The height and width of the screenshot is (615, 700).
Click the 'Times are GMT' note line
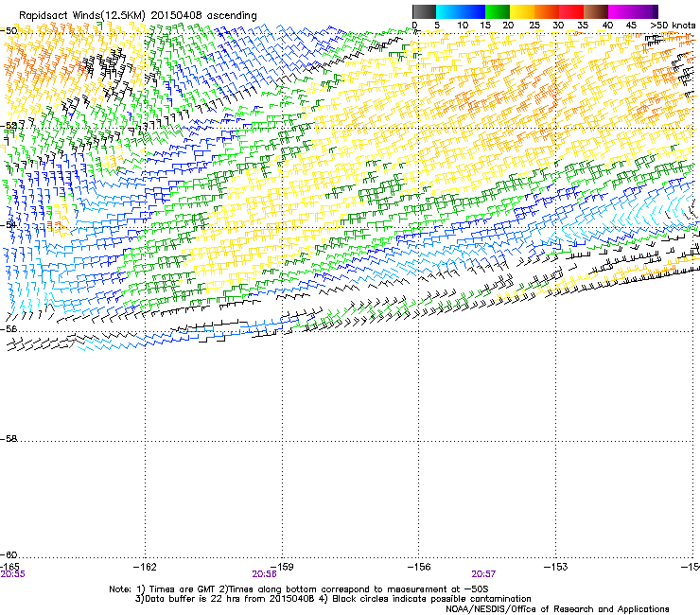[299, 589]
